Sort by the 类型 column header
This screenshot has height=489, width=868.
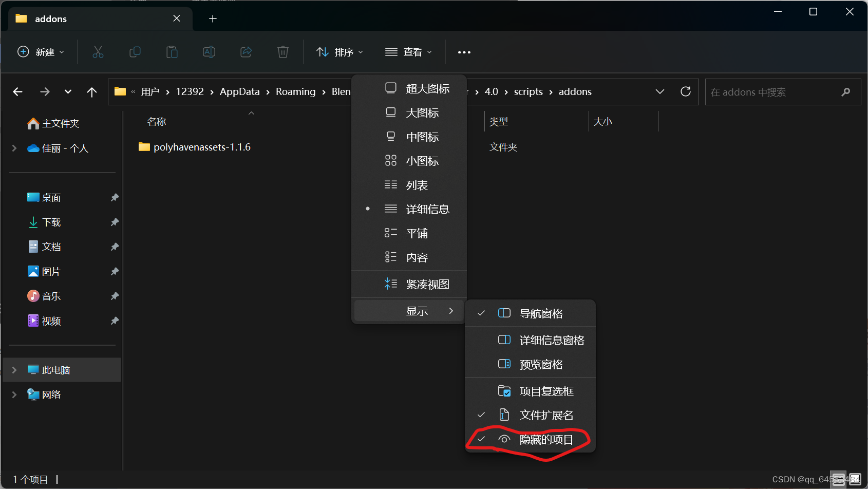[499, 122]
